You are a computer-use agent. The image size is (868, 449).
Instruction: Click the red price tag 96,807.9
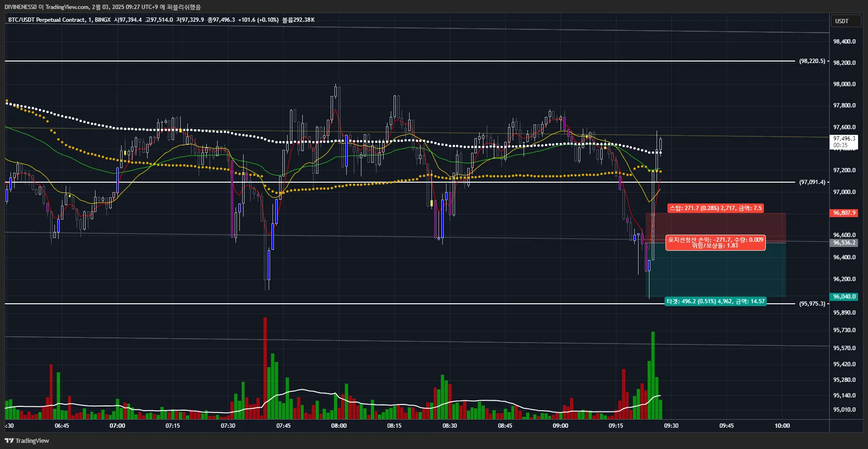coord(844,213)
